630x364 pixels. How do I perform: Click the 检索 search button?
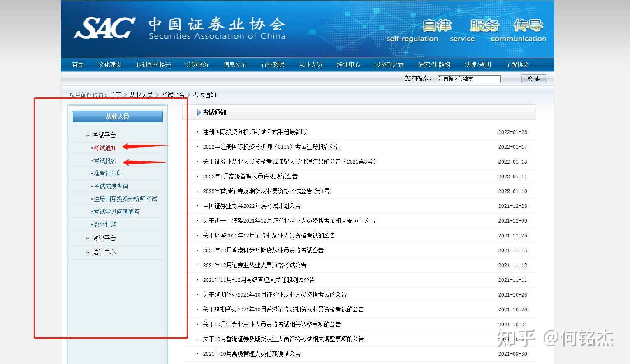534,79
